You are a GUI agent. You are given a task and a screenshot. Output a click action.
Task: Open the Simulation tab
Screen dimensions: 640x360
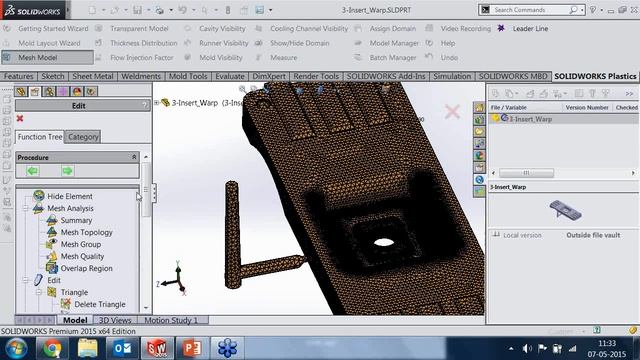pyautogui.click(x=452, y=76)
